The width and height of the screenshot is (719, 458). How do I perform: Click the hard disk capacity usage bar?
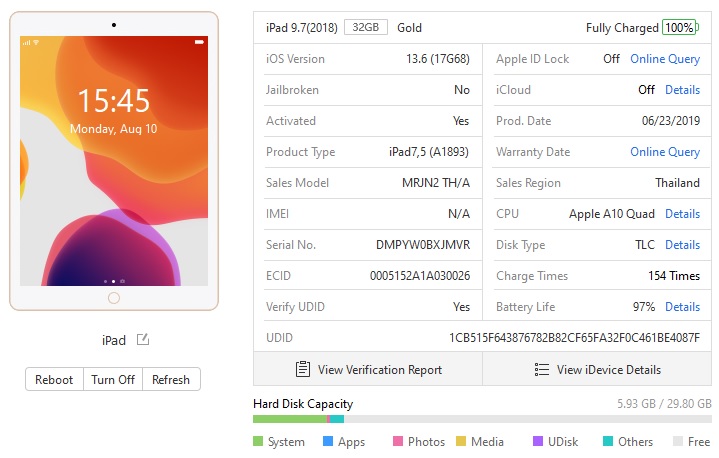coord(482,419)
